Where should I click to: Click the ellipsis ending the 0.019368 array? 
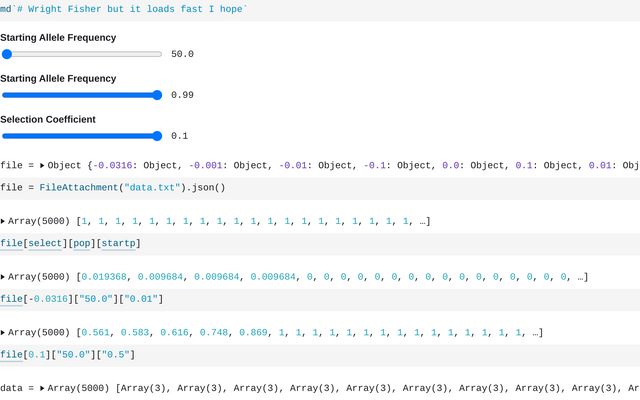(580, 277)
